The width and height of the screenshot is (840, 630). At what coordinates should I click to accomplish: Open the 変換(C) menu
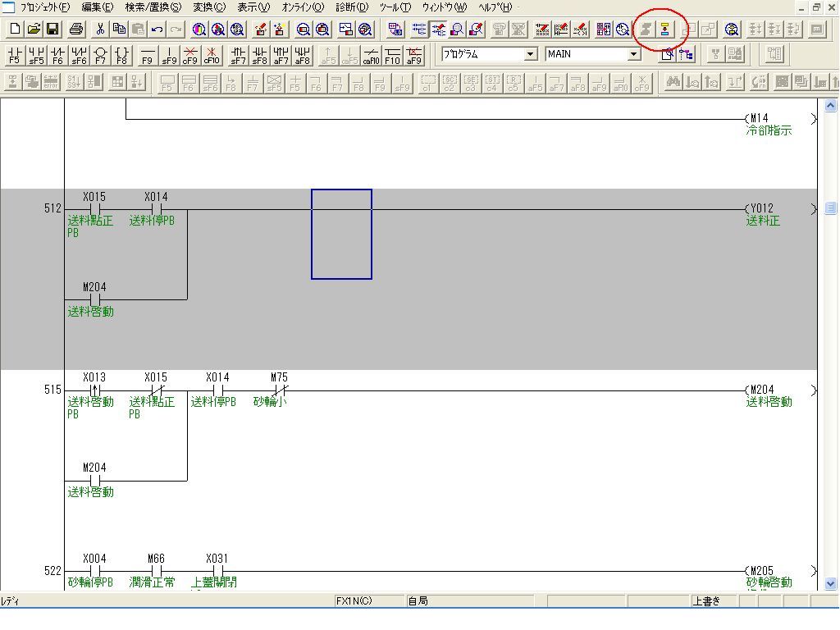coord(209,7)
